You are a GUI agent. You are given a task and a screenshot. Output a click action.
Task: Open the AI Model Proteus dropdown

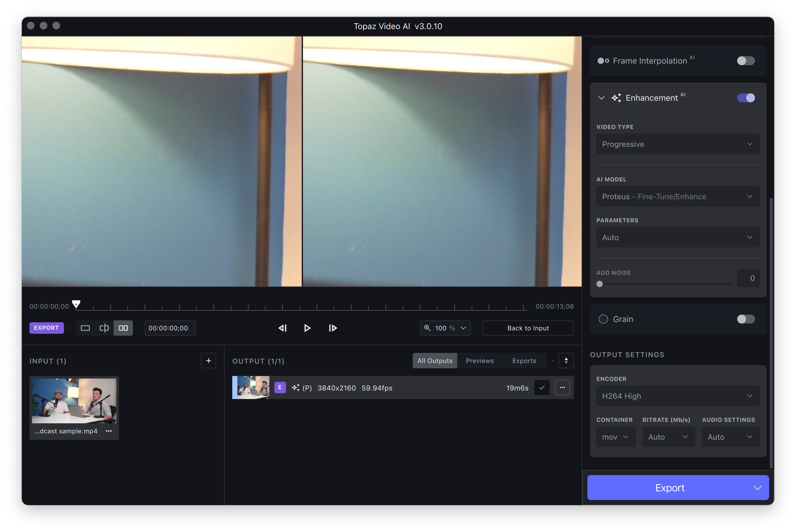point(678,196)
